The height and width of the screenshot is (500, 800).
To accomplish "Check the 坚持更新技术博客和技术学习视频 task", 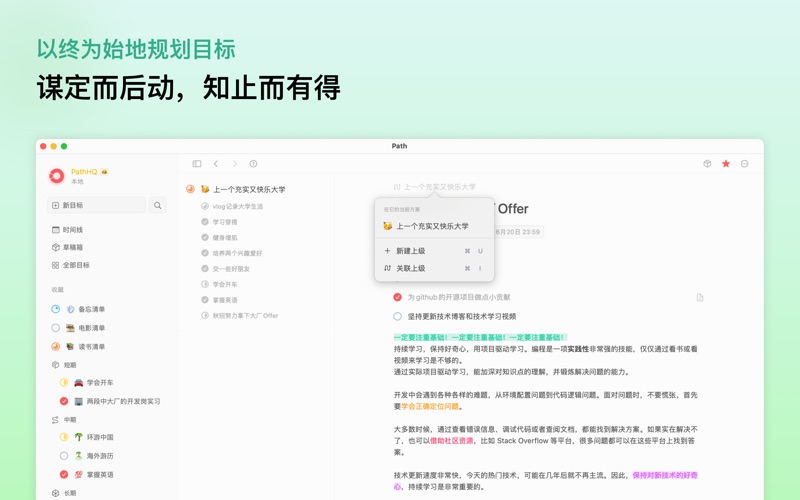I will [398, 316].
